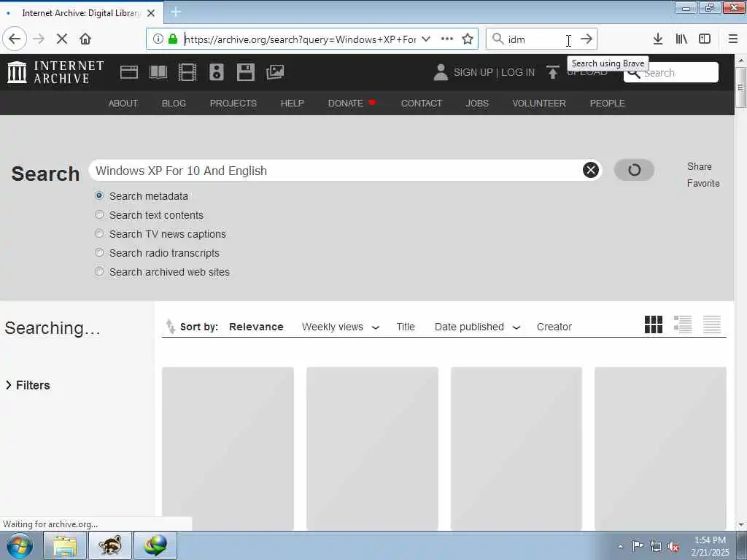Go back to the previous page

point(15,39)
